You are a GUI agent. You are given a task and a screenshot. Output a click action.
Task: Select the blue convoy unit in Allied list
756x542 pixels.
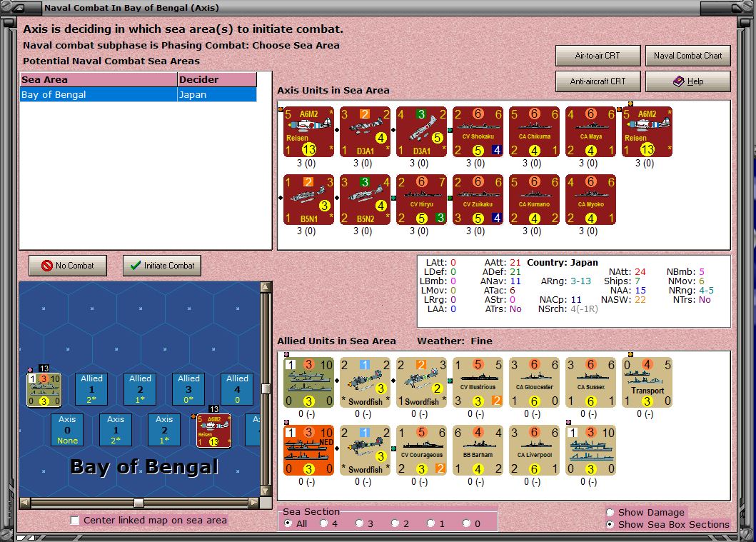[590, 451]
